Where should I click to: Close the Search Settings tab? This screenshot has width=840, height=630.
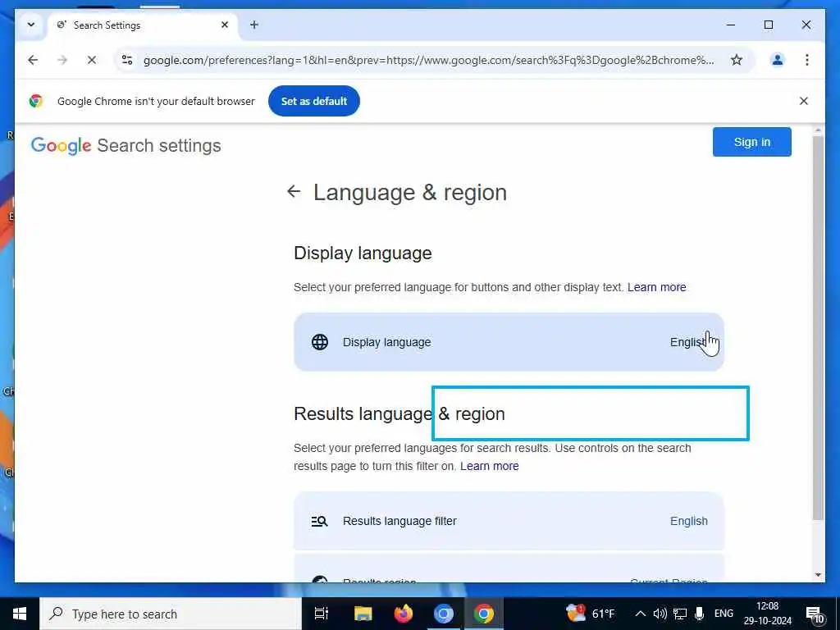(225, 25)
